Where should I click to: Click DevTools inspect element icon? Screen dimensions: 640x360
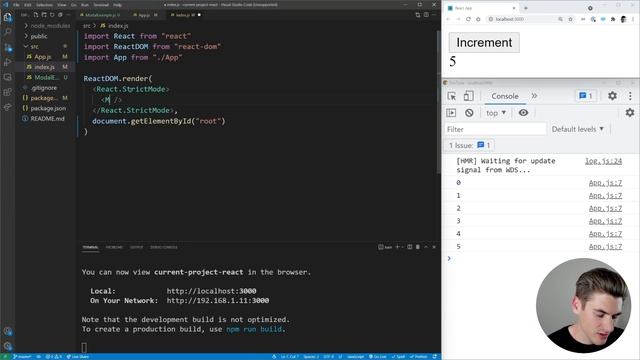click(451, 96)
